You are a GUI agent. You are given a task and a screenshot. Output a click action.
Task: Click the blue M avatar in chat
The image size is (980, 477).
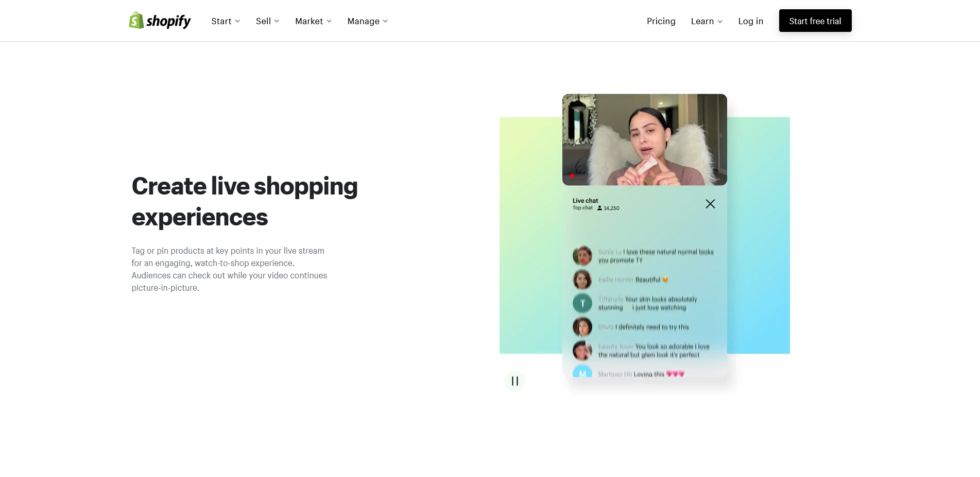582,371
